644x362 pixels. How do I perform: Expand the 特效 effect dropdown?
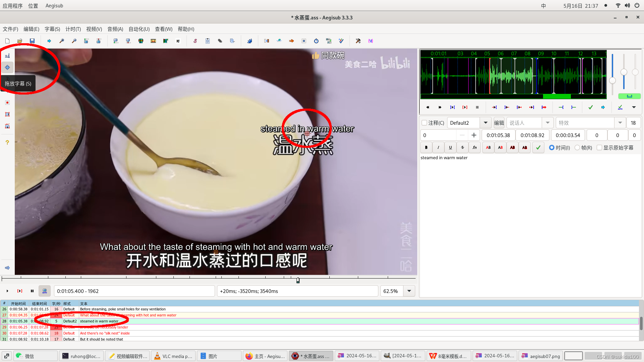[x=620, y=123]
